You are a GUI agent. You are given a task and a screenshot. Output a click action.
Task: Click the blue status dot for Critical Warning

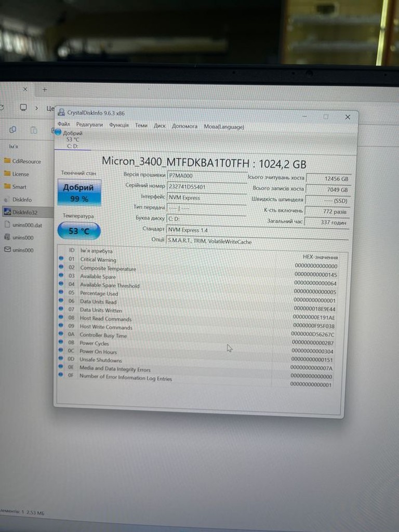[x=61, y=258]
